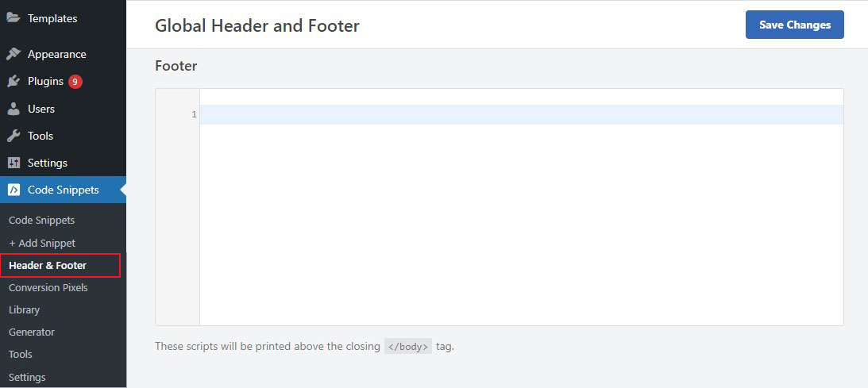This screenshot has width=868, height=388.
Task: Click the Tools wrench icon
Action: 14,136
